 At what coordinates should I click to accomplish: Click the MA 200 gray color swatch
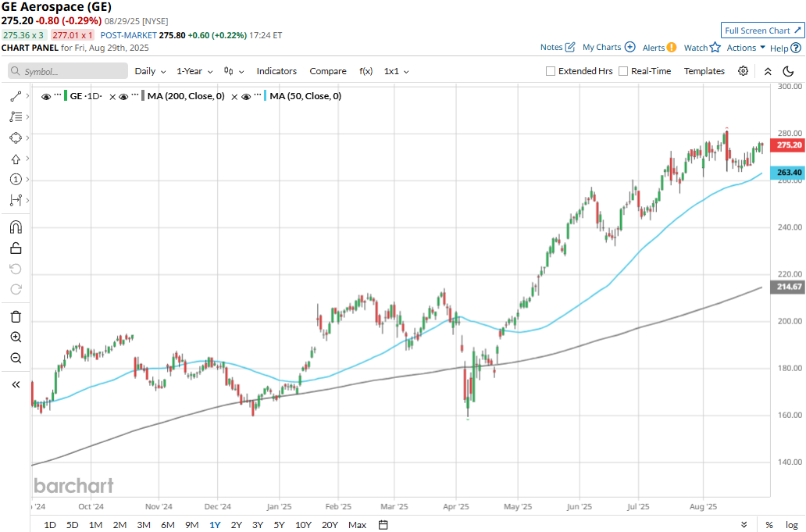tap(143, 96)
